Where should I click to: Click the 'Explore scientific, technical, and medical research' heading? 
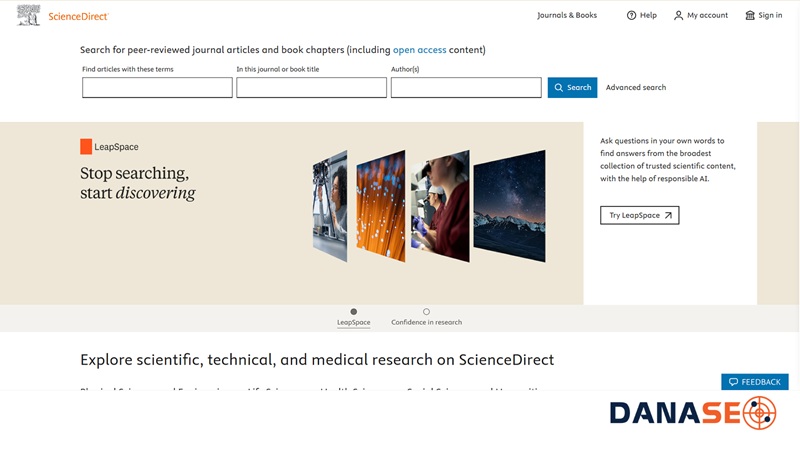click(317, 360)
